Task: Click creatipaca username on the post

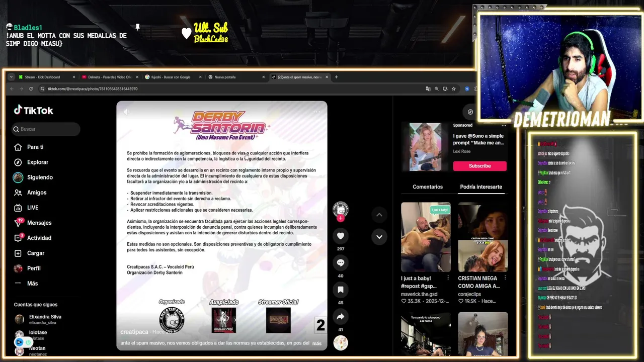Action: pyautogui.click(x=134, y=332)
